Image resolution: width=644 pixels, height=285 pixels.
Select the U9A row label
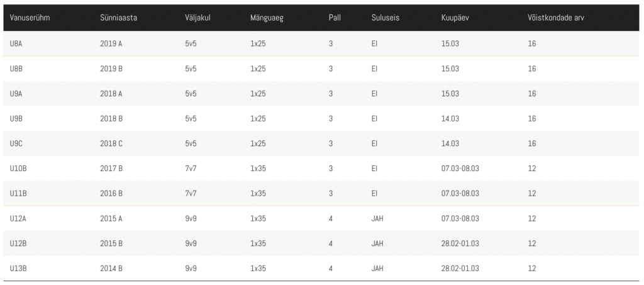tap(16, 94)
